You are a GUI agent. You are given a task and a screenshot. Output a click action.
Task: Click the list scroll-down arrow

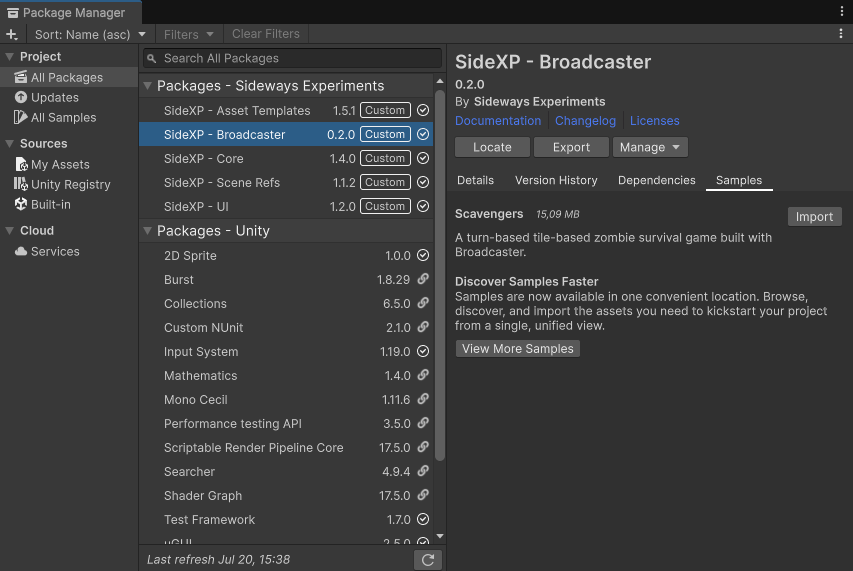[x=440, y=536]
